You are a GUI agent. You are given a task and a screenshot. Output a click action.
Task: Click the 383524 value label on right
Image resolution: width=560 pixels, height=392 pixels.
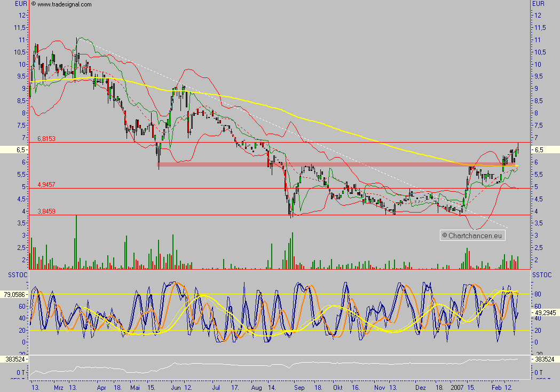[x=546, y=359]
